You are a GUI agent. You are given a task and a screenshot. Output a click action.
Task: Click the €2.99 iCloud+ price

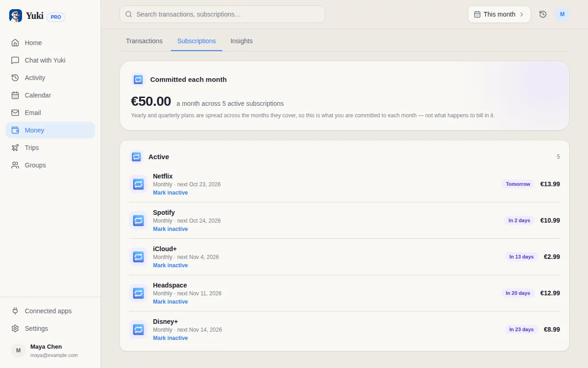[x=552, y=257]
